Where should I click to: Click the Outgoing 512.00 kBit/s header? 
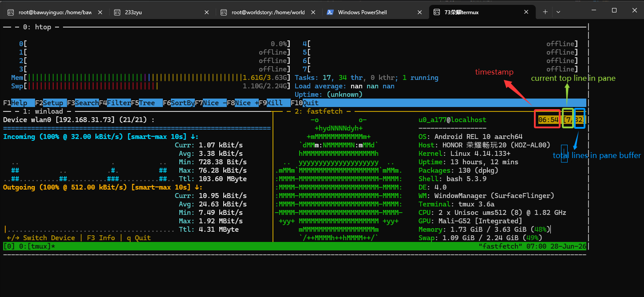pos(103,187)
